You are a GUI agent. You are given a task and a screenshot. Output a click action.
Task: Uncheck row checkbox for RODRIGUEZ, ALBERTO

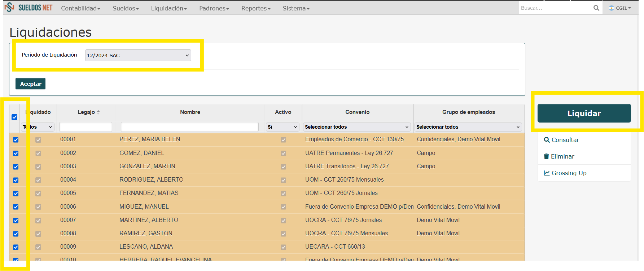(x=16, y=180)
